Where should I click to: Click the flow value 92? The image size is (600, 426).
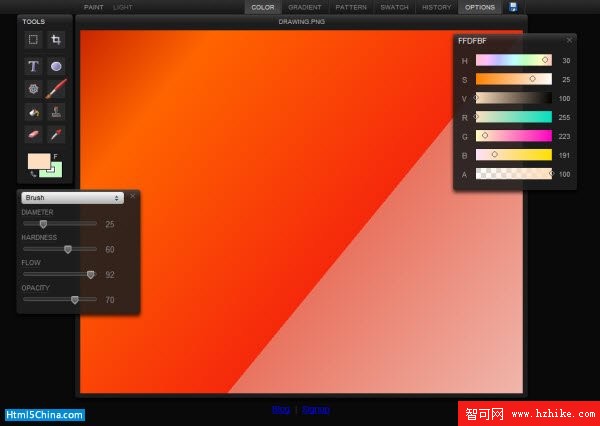point(110,275)
